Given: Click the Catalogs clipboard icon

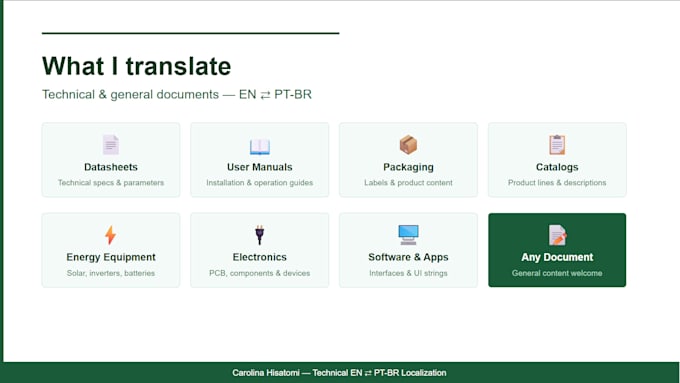Looking at the screenshot, I should (557, 145).
